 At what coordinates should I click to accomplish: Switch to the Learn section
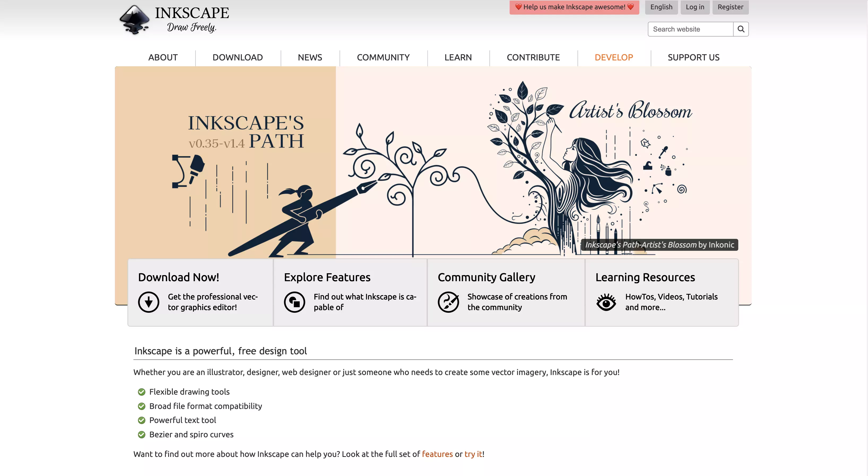458,57
